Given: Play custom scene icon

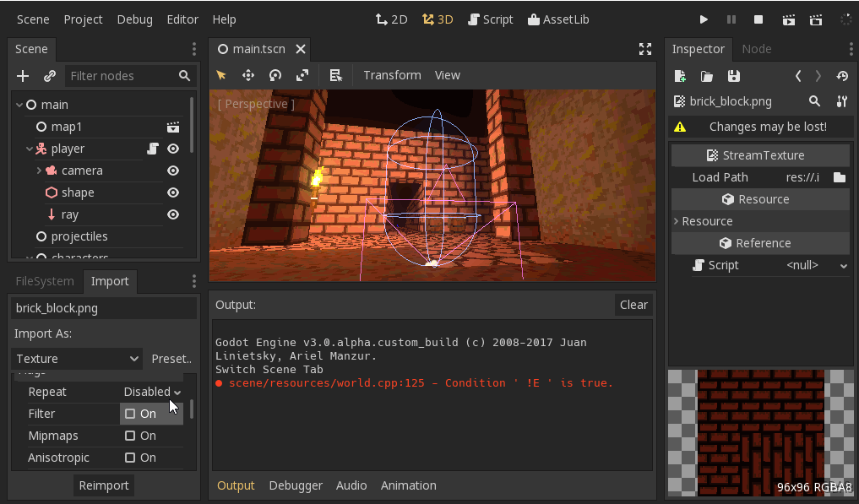Looking at the screenshot, I should click(x=816, y=19).
